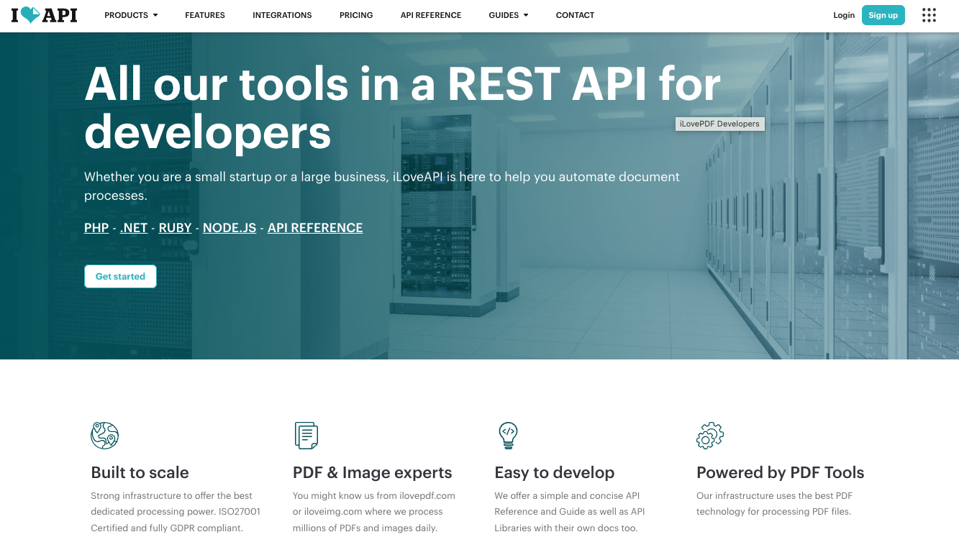The height and width of the screenshot is (560, 959).
Task: Click the lightbulb code icon above Easy to develop
Action: tap(508, 436)
